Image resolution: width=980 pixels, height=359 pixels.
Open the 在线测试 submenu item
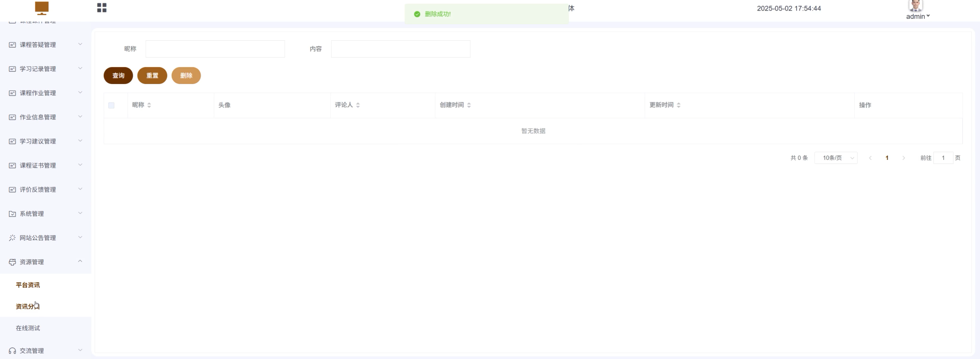pos(28,328)
